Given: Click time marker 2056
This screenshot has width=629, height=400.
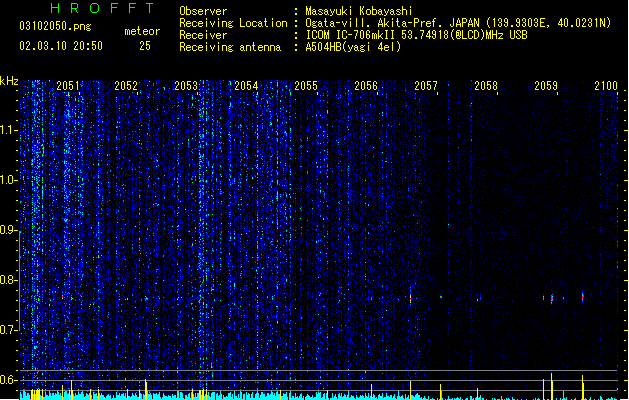Looking at the screenshot, I should [x=366, y=86].
